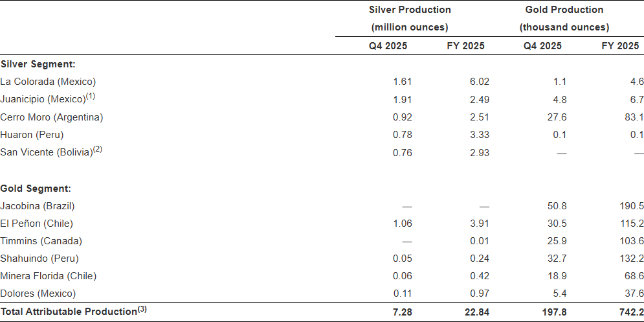Viewport: 644px width, 322px height.
Task: Click the Gold Production column header
Action: pyautogui.click(x=564, y=10)
